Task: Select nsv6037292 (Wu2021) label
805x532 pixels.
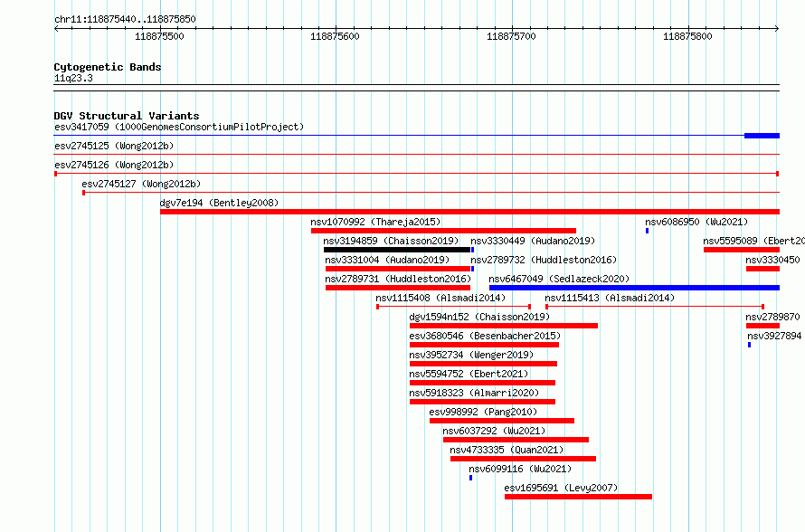Action: (x=494, y=431)
